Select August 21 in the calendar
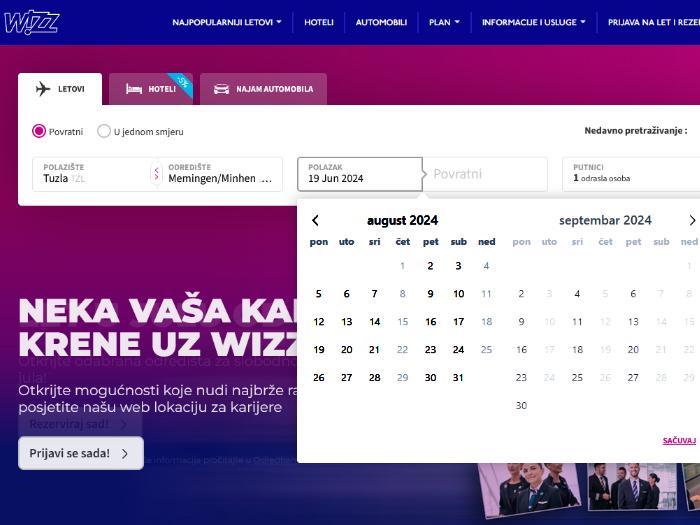700x525 pixels. (x=374, y=350)
